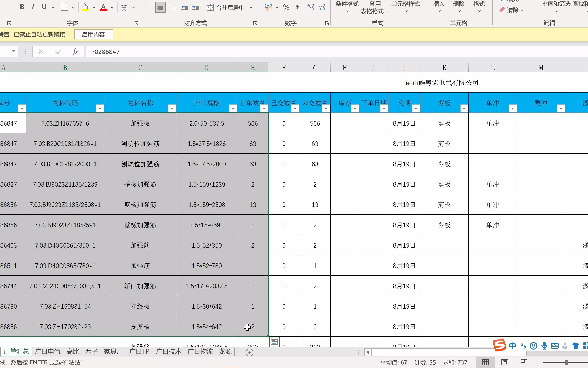Open the border style dropdown arrow
588x368 pixels.
point(73,7)
